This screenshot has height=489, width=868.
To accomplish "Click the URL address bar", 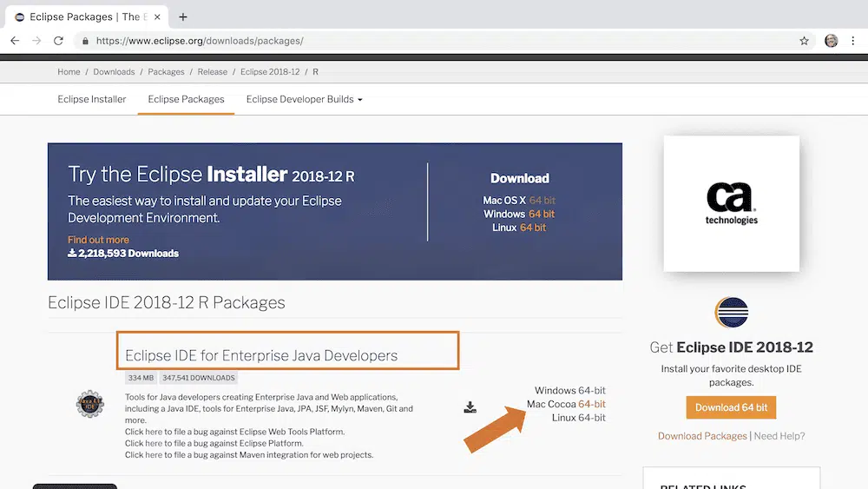I will (x=434, y=41).
